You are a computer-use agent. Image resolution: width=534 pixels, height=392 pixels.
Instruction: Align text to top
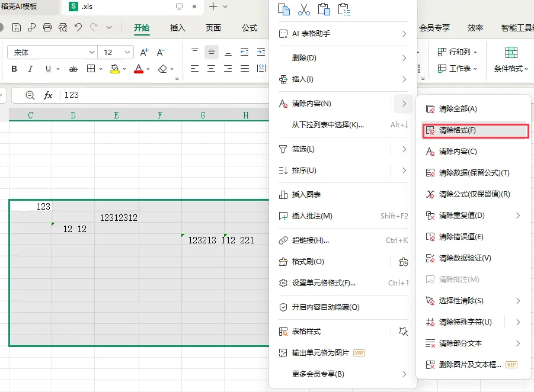point(195,52)
